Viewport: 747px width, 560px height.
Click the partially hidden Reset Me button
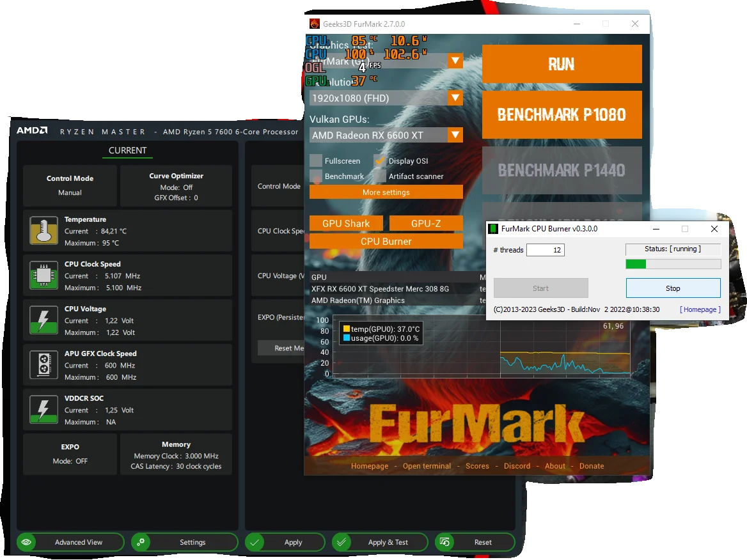pos(281,348)
